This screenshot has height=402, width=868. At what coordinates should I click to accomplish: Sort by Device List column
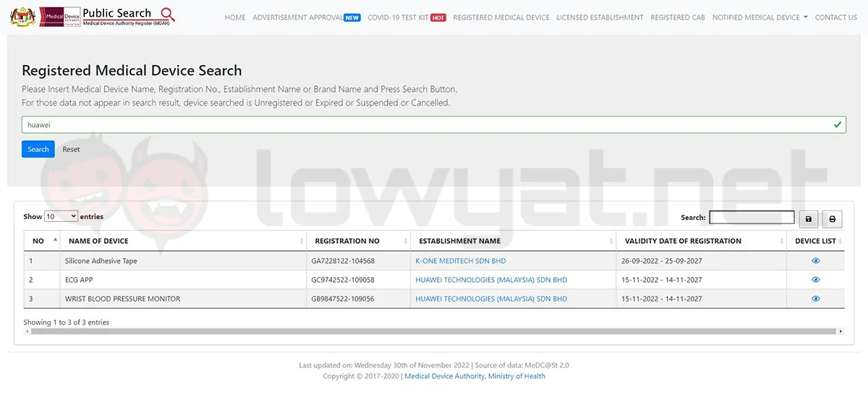(x=815, y=241)
